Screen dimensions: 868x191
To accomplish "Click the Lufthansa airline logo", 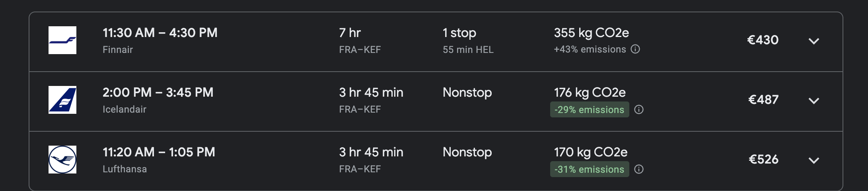I will coord(62,160).
